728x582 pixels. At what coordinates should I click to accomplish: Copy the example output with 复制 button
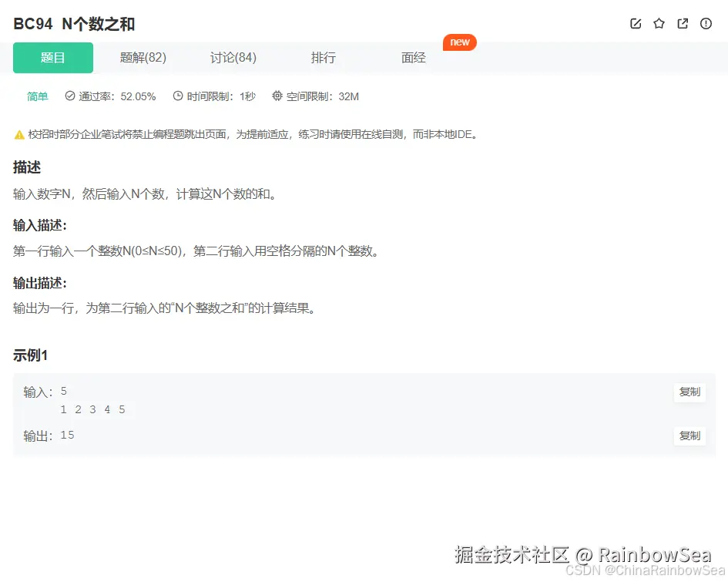tap(689, 436)
